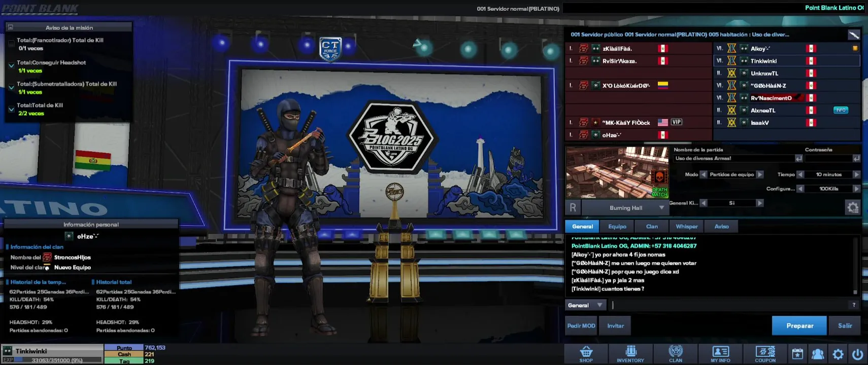Switch to the Aviso chat tab
Viewport: 868px width, 365px height.
[721, 227]
